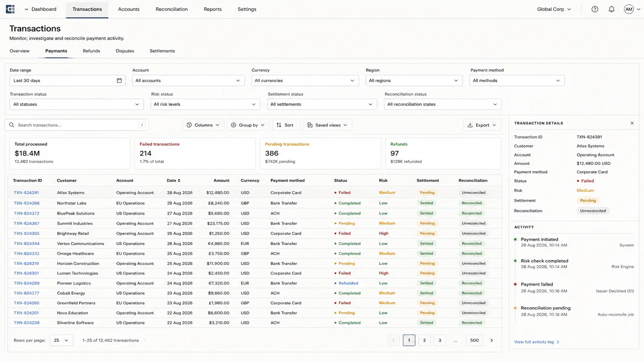Open the date range calendar icon
The image size is (644, 362).
coord(119,80)
